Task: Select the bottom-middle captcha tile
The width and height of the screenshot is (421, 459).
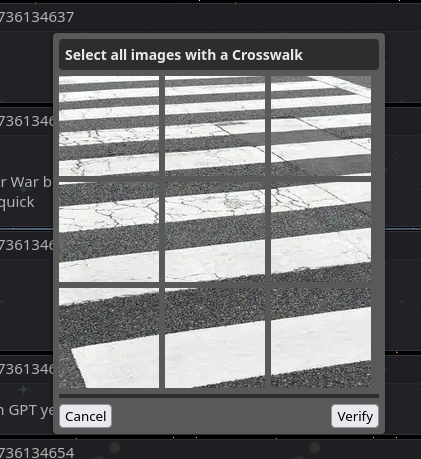Action: 215,338
